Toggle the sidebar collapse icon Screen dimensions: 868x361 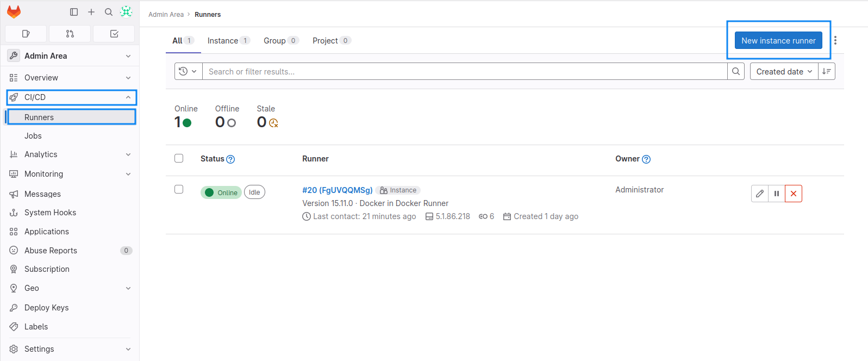[74, 12]
